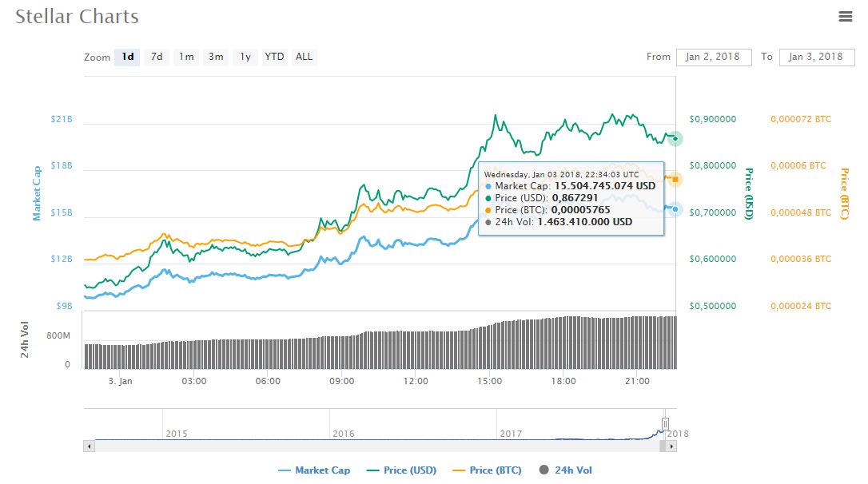Click the navigator scroll left arrow
The width and height of the screenshot is (868, 484).
click(x=90, y=446)
